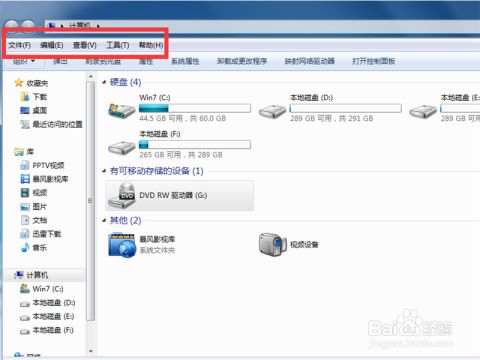480x360 pixels.
Task: Collapse the 硬盘 (4) group
Action: click(x=104, y=82)
